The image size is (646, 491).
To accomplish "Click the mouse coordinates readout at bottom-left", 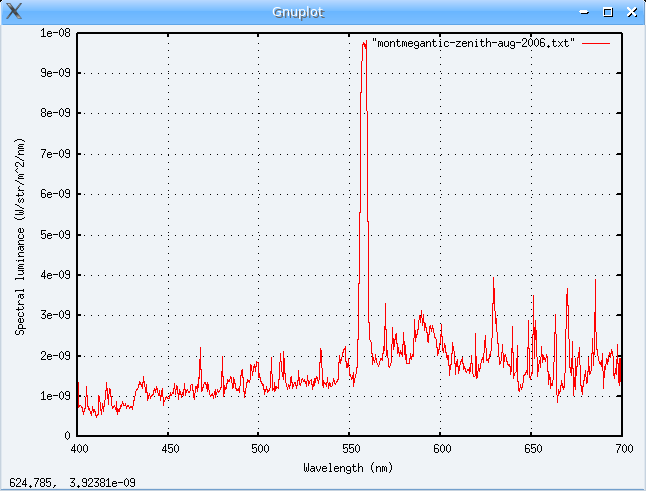I will coord(73,483).
